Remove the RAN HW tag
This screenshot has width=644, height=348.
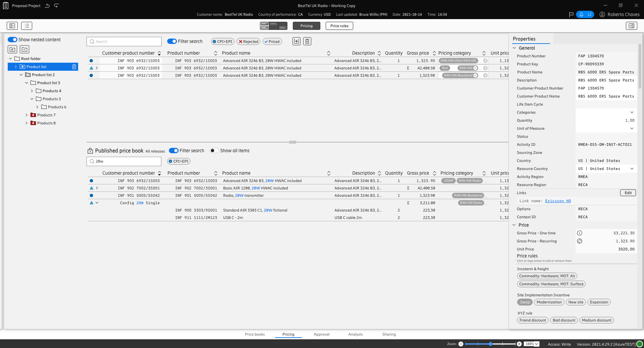(x=475, y=68)
